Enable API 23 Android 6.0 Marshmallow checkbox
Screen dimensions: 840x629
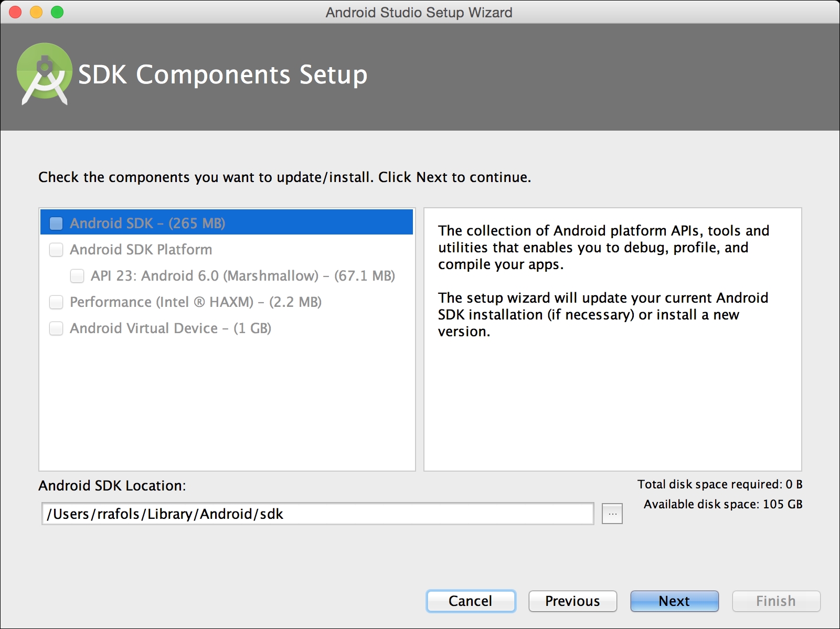[x=77, y=276]
